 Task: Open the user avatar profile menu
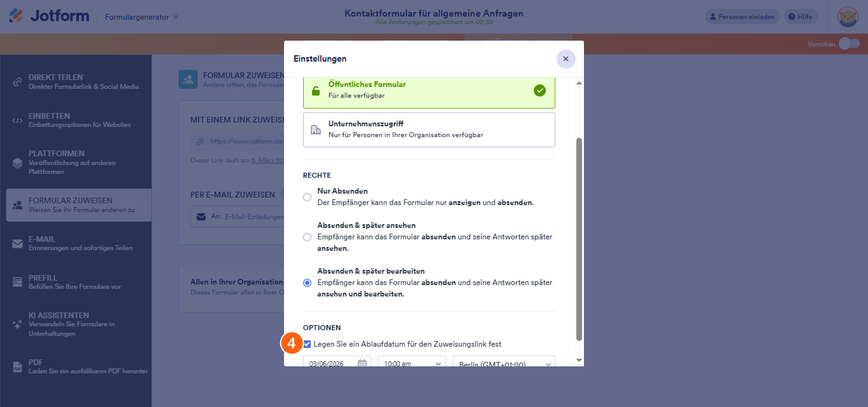pos(848,17)
